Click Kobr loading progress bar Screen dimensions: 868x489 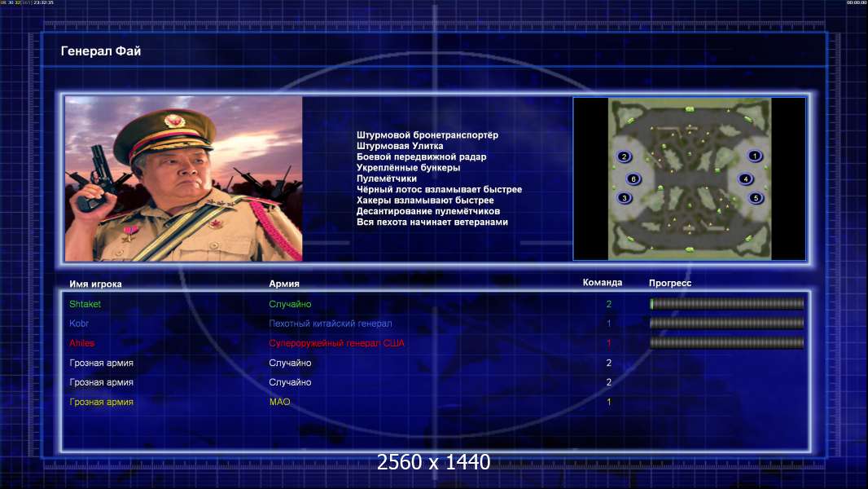pyautogui.click(x=727, y=323)
